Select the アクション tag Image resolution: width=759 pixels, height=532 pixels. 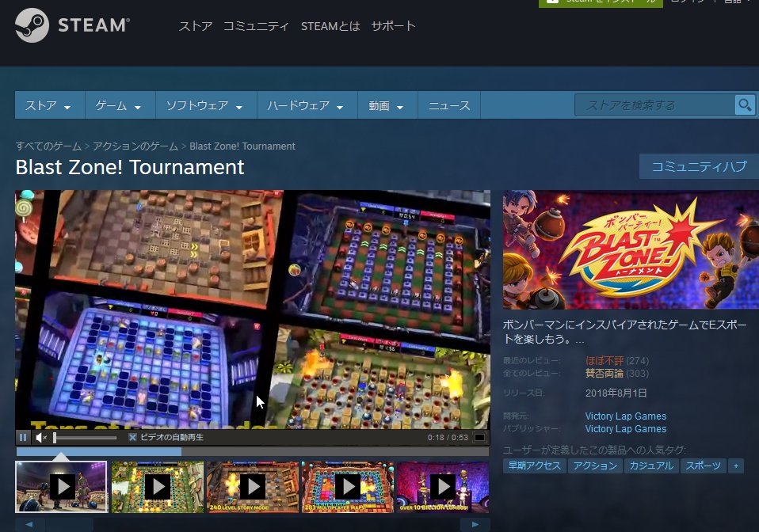tap(595, 465)
